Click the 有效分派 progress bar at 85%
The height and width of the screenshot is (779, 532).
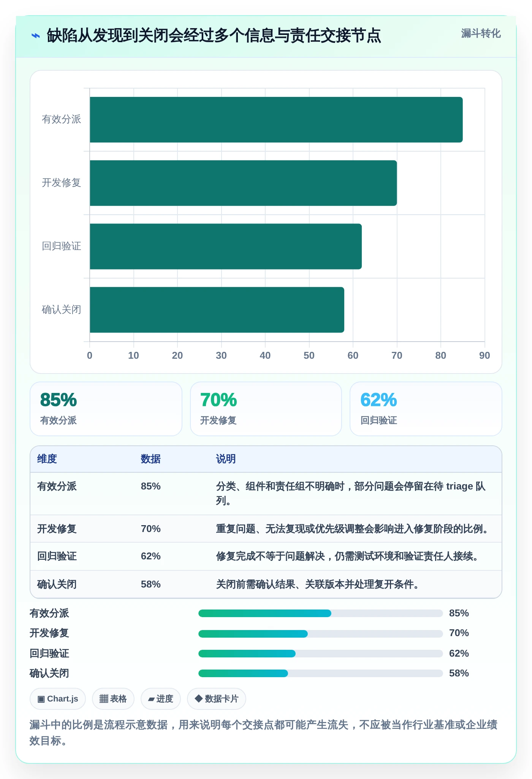(x=321, y=613)
